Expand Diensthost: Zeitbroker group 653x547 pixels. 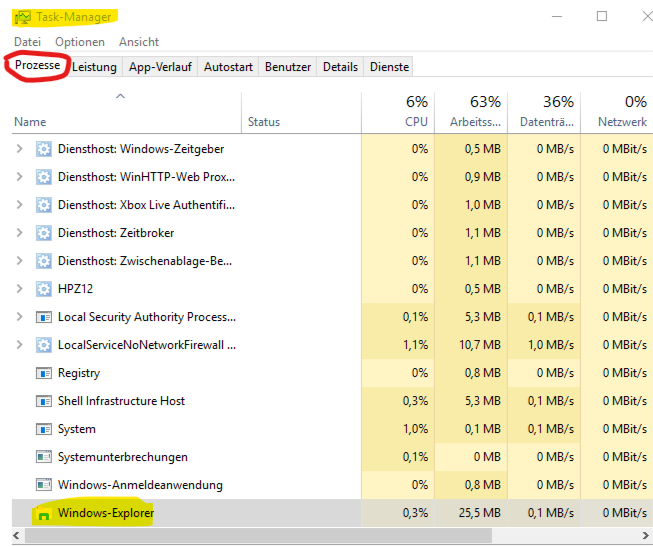pyautogui.click(x=19, y=232)
